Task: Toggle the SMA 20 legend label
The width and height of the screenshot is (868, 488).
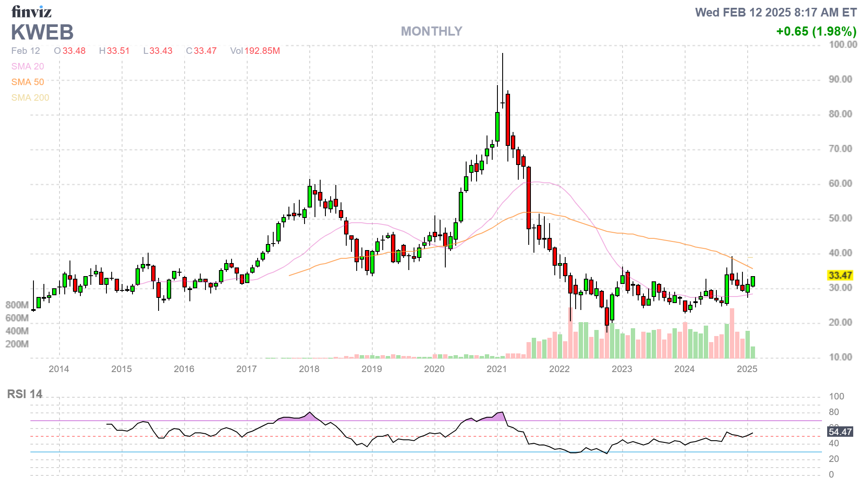Action: click(x=27, y=66)
